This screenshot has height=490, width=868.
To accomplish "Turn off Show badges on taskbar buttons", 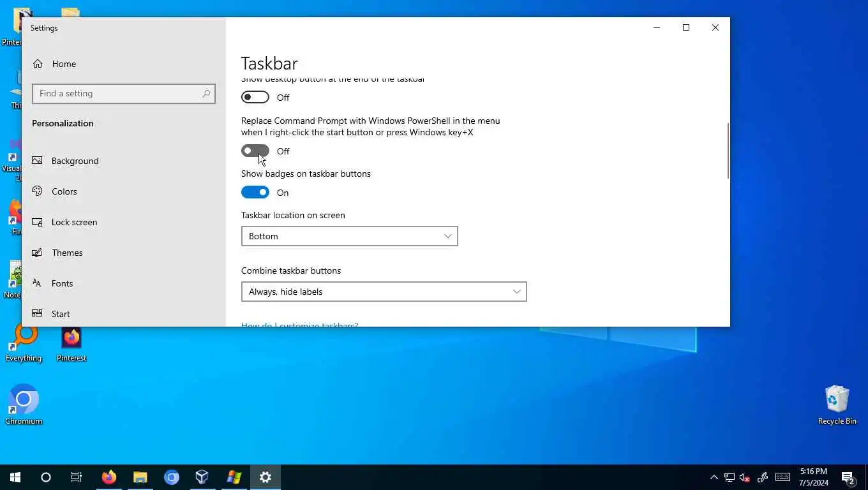I will [255, 192].
